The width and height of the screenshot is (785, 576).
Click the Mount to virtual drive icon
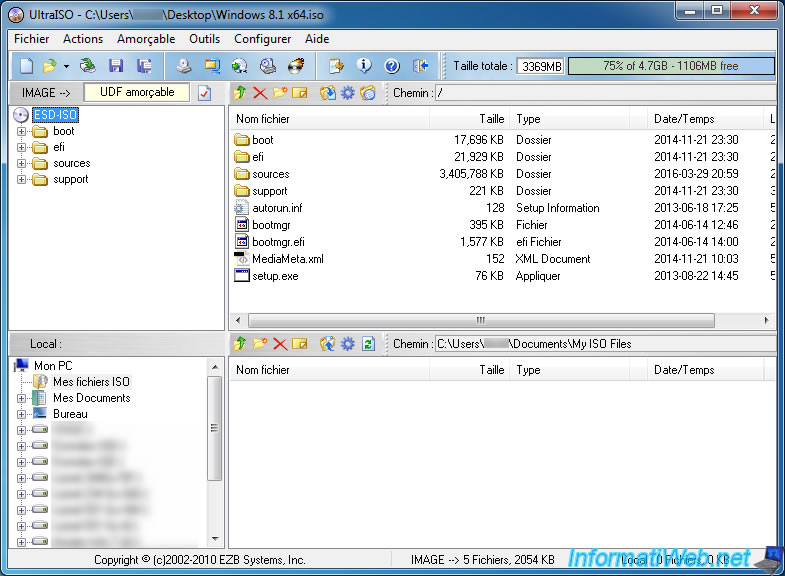268,66
